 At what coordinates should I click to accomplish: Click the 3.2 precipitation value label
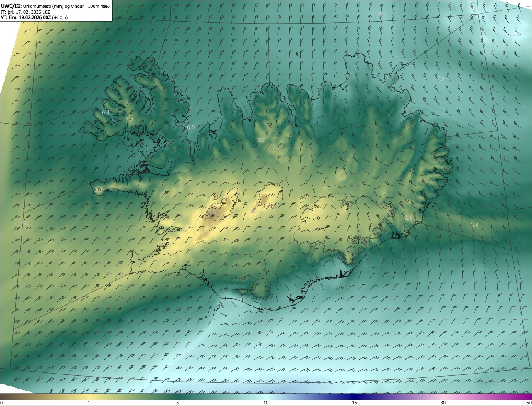tap(129, 120)
